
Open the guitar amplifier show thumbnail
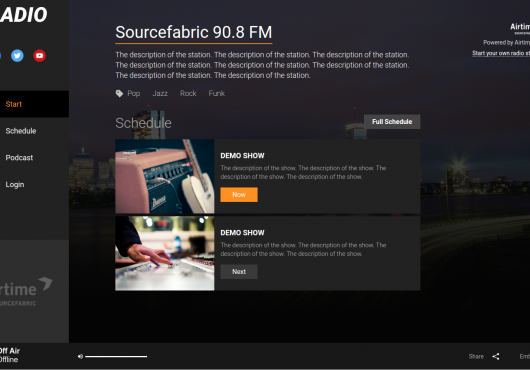165,176
